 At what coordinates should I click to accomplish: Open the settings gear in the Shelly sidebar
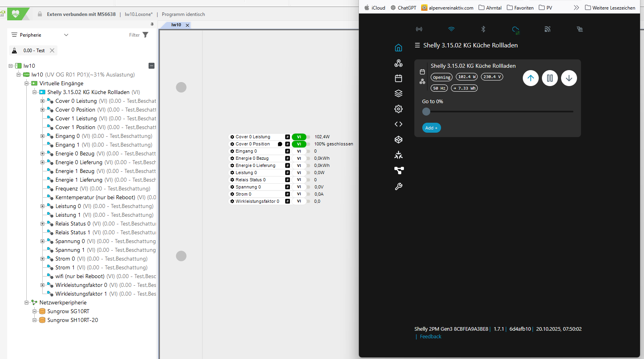click(398, 109)
